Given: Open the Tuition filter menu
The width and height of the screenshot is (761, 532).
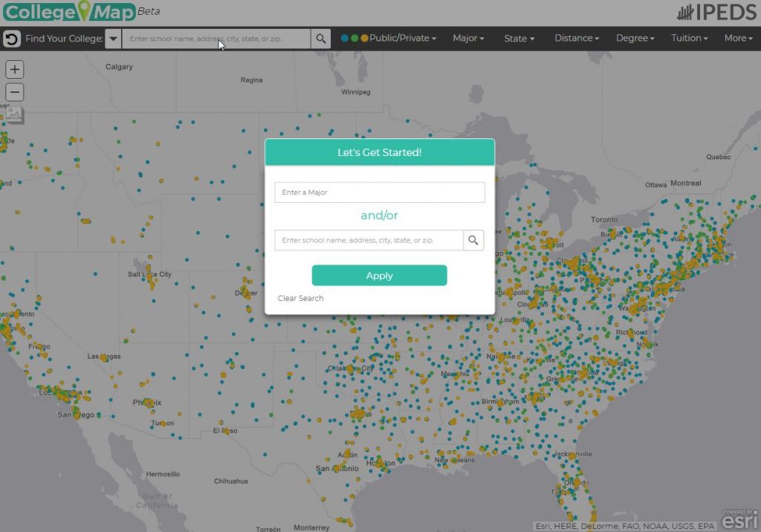Looking at the screenshot, I should tap(689, 38).
